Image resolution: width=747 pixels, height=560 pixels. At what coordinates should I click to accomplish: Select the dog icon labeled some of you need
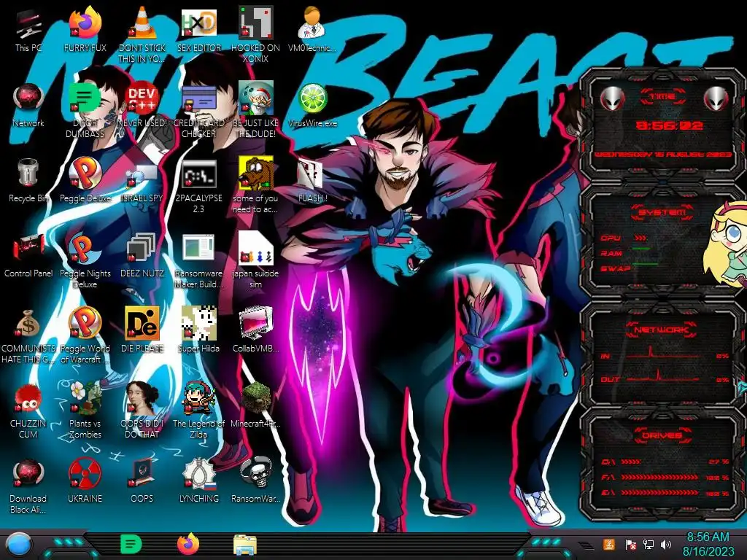(x=255, y=186)
